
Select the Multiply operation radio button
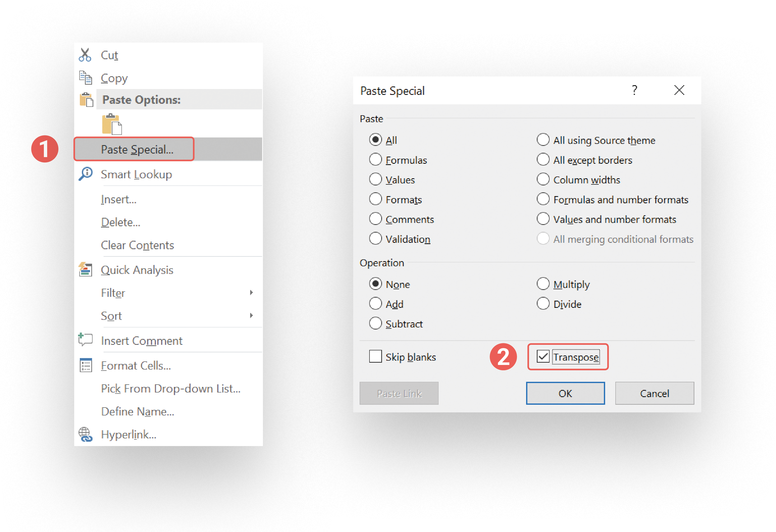[543, 284]
